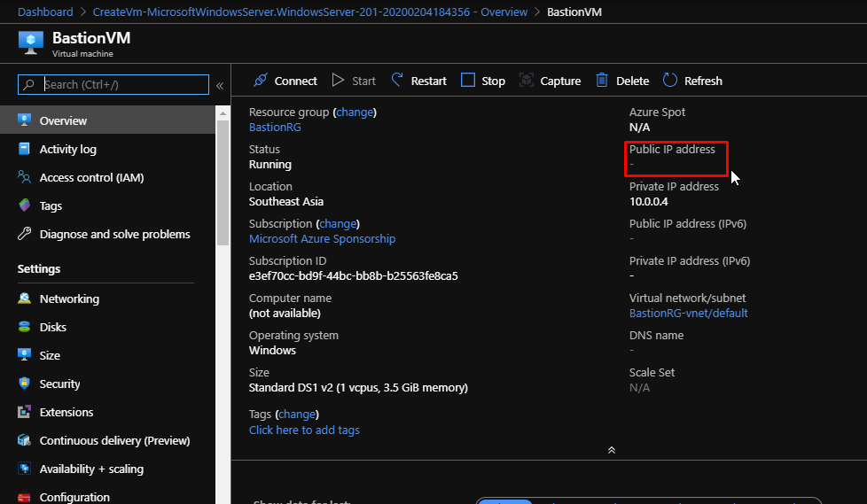Click the Stop square icon

click(468, 80)
